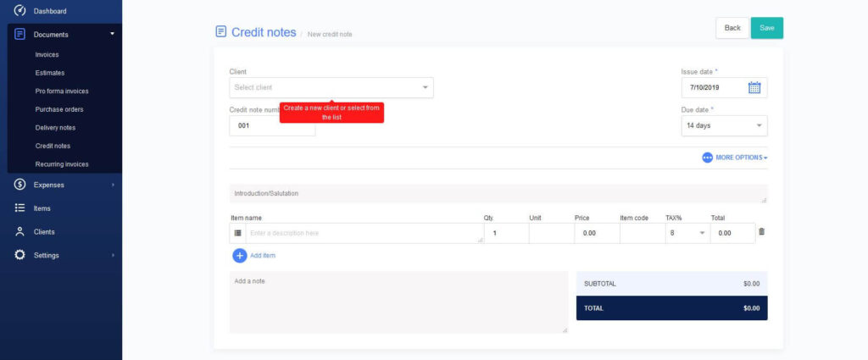Image resolution: width=868 pixels, height=360 pixels.
Task: Click the Clients person icon
Action: click(20, 232)
